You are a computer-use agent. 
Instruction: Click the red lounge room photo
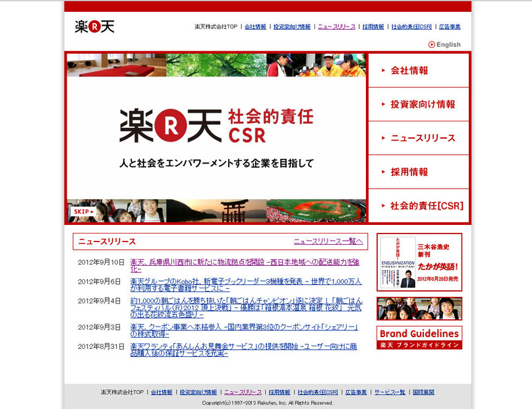[x=117, y=65]
